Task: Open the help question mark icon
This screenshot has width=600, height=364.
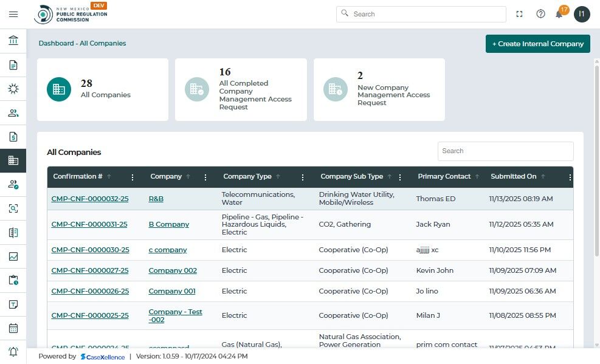Action: [540, 14]
